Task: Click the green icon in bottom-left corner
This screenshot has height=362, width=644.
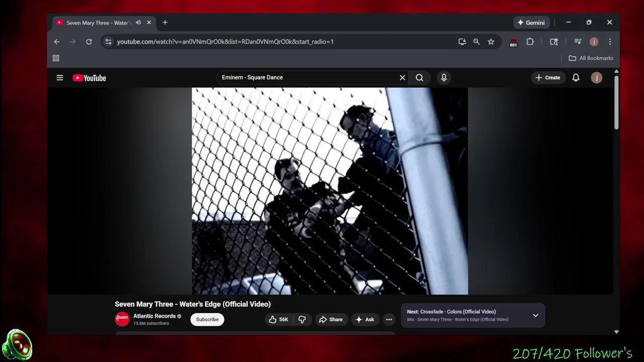Action: pyautogui.click(x=17, y=345)
